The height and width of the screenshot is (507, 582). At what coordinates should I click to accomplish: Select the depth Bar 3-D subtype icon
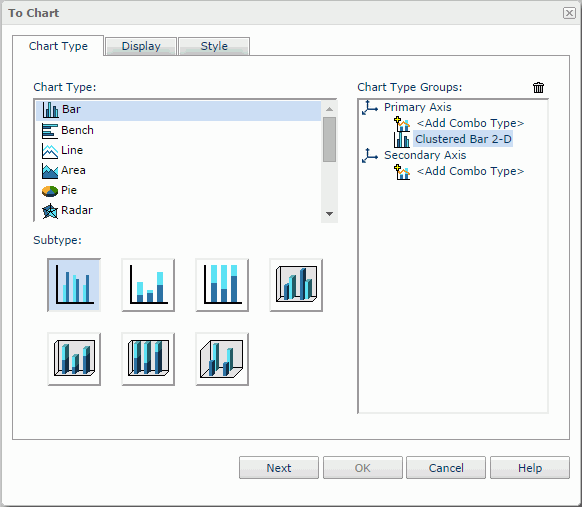coord(222,359)
